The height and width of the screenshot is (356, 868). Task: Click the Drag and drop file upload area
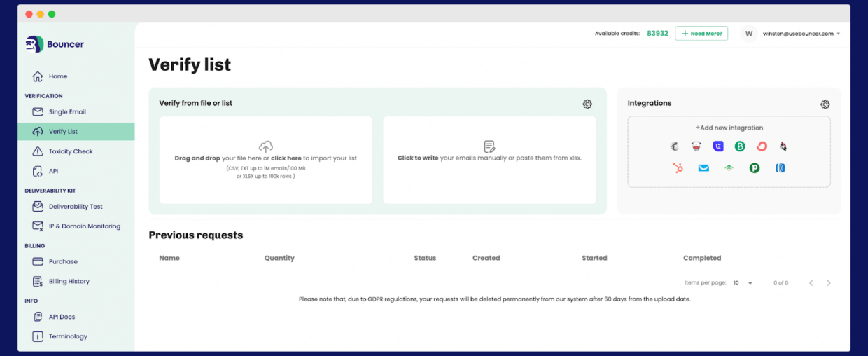(x=266, y=160)
